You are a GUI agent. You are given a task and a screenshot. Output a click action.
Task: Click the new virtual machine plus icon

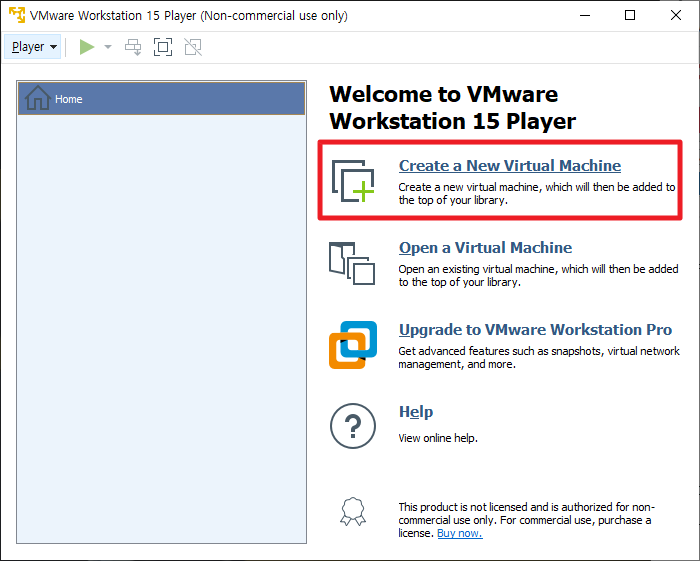click(x=353, y=181)
